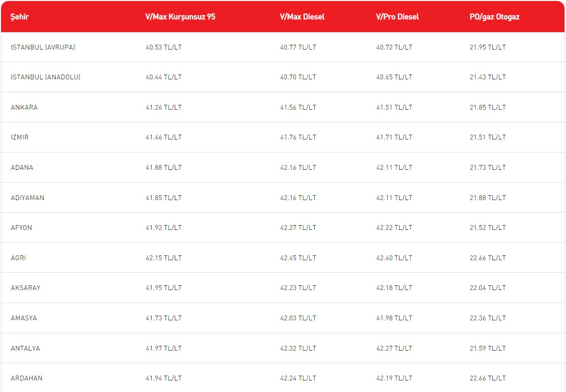This screenshot has height=392, width=566.
Task: Click the AGRI city cell
Action: [18, 258]
